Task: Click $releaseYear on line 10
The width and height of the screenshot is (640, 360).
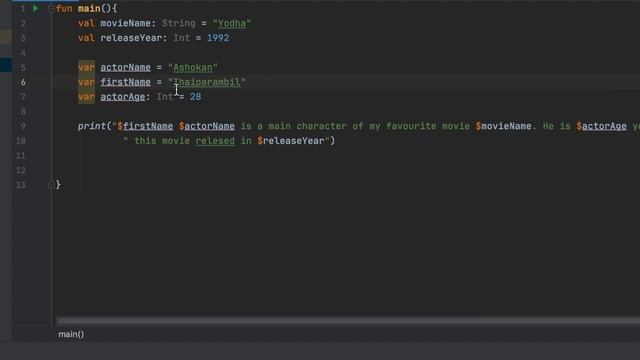Action: pos(291,141)
